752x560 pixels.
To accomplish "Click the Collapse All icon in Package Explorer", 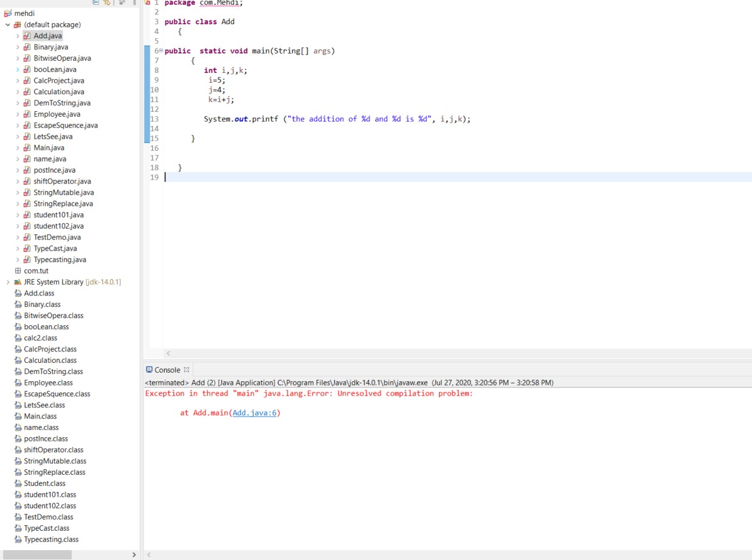I will pyautogui.click(x=95, y=2).
